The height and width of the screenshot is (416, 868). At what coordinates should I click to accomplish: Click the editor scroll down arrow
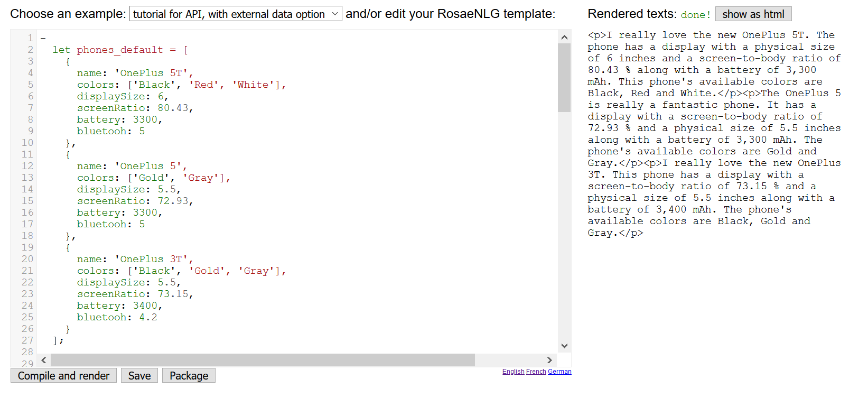click(564, 346)
